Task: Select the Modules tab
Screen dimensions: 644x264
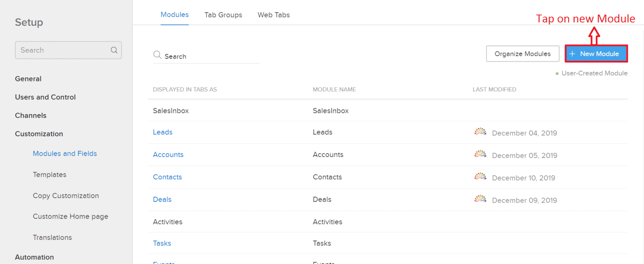Action: pyautogui.click(x=175, y=15)
